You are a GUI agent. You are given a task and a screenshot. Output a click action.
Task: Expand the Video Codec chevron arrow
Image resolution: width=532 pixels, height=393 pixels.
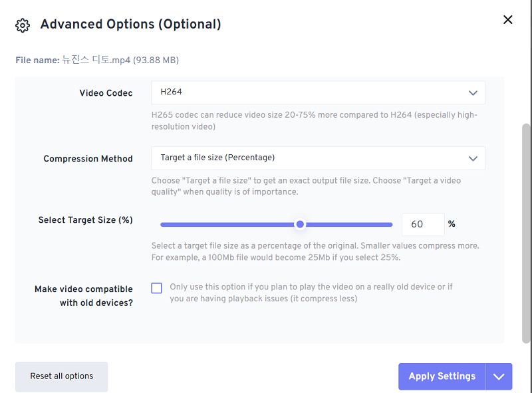[x=473, y=93]
